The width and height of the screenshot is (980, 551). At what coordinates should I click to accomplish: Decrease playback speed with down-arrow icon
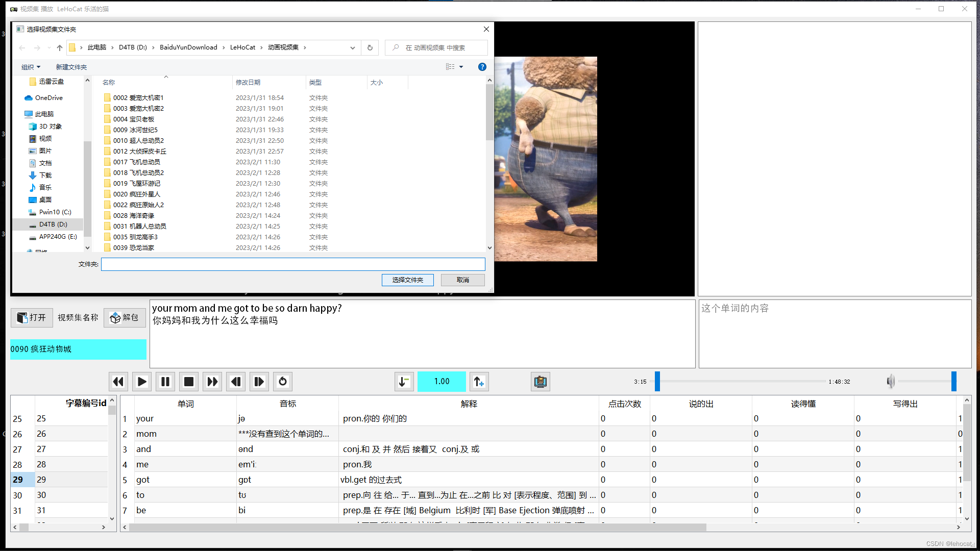(404, 382)
